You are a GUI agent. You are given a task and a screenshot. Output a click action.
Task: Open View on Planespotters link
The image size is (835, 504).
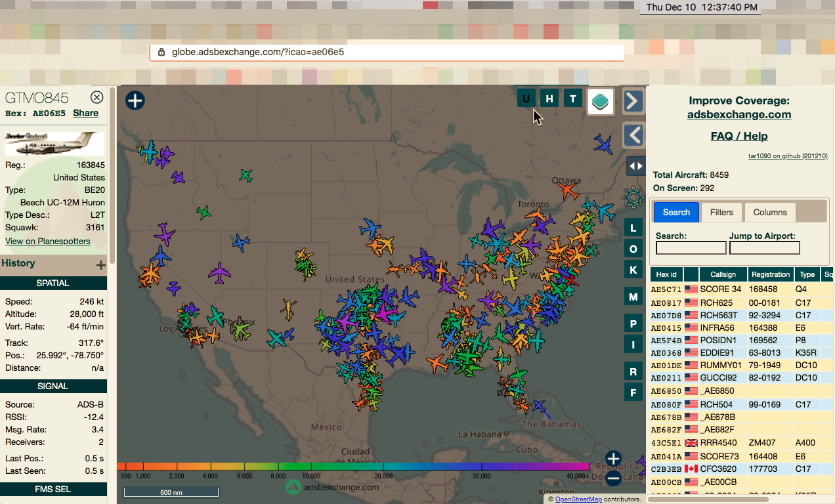click(48, 241)
